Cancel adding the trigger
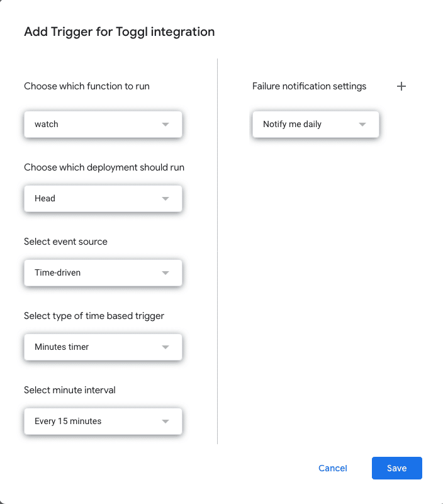The width and height of the screenshot is (443, 504). tap(333, 468)
